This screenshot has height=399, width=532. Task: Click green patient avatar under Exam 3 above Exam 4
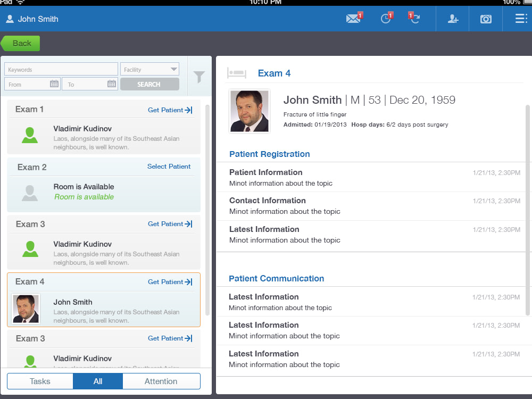point(30,249)
